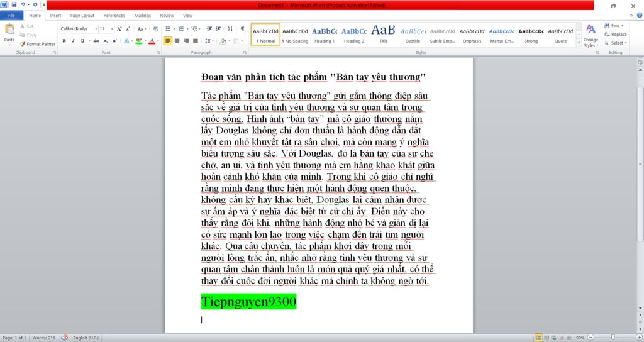Toggle Center alignment
The height and width of the screenshot is (342, 644).
pos(177,41)
